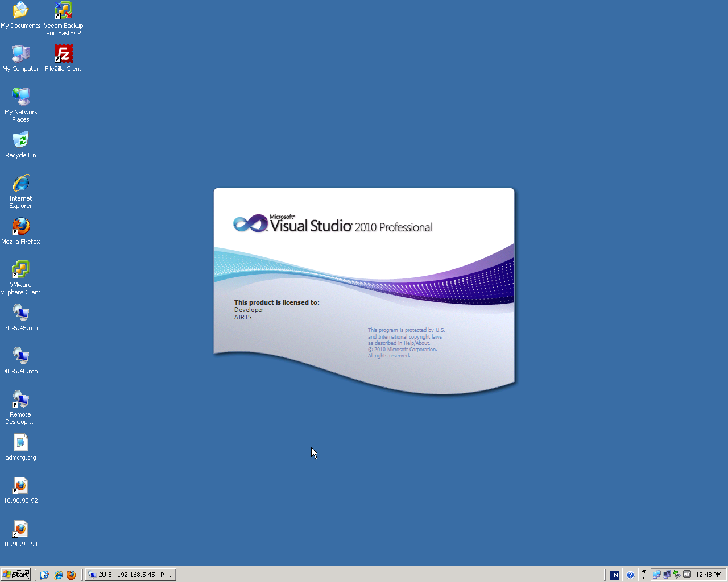Select the 10.90.90.94 Firefox shortcut
The width and height of the screenshot is (728, 582).
(x=20, y=533)
